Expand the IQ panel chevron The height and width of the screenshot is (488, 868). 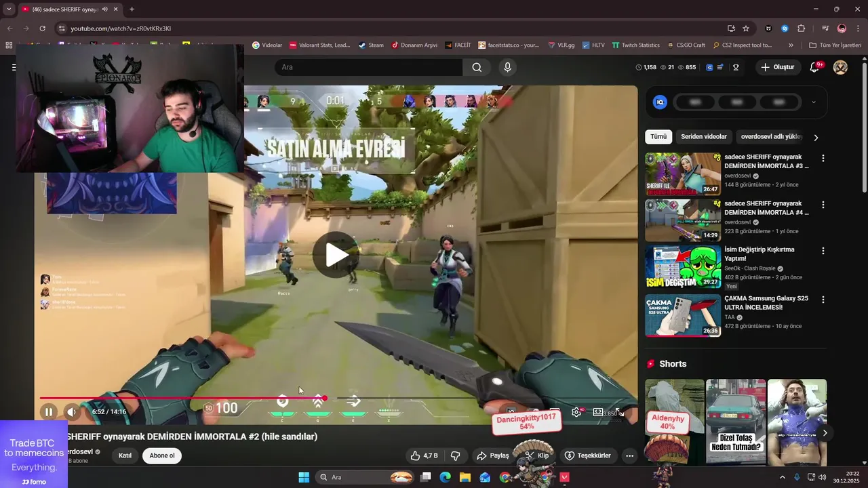(814, 102)
